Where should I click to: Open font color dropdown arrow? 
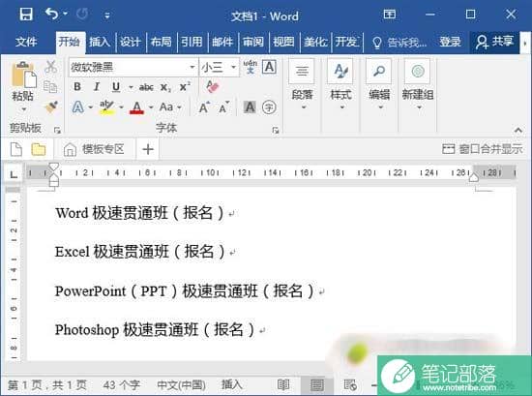[x=151, y=107]
